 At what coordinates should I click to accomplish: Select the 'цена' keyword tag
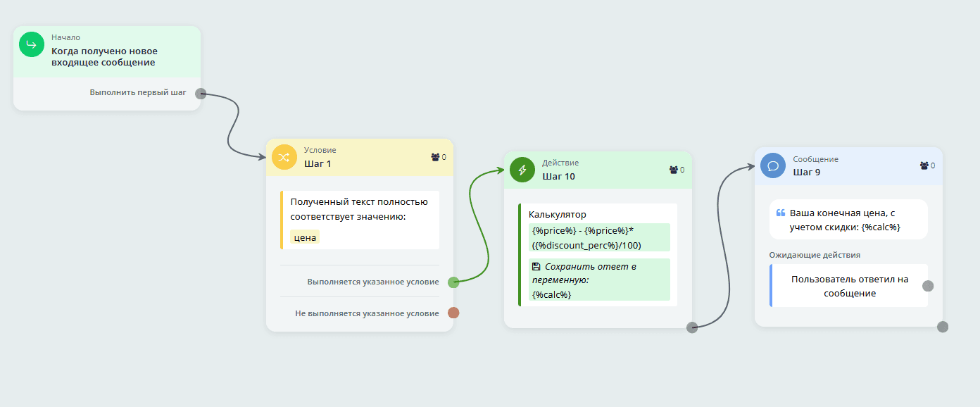305,237
